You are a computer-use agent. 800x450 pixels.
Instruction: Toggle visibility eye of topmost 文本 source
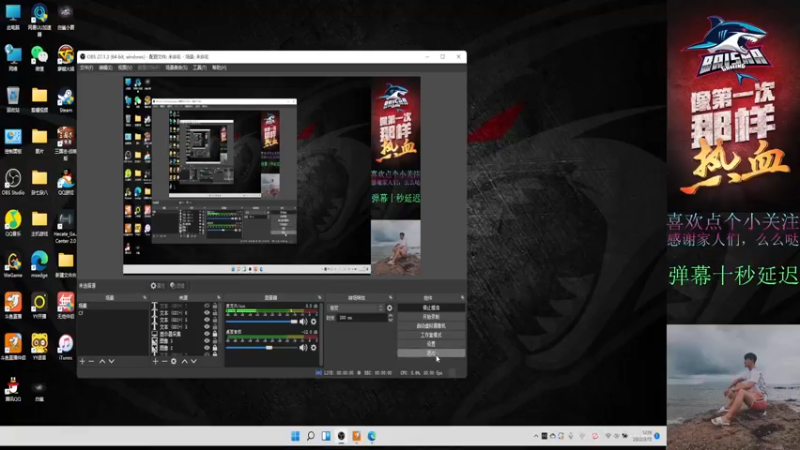[207, 306]
